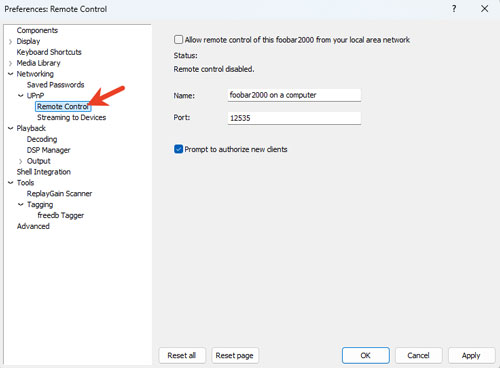500x368 pixels.
Task: Select UPnP in the tree
Action: tap(35, 96)
